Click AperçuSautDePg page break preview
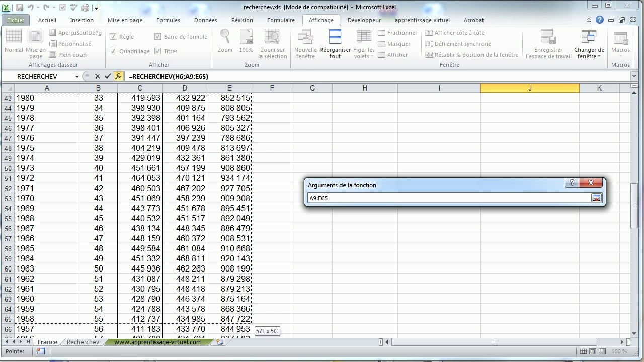This screenshot has width=644, height=362. tap(75, 33)
